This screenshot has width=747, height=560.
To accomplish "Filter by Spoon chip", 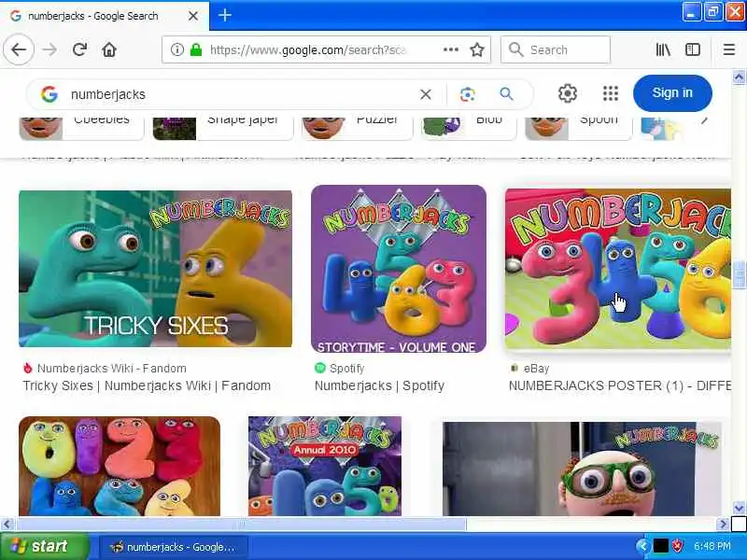I will pyautogui.click(x=578, y=128).
